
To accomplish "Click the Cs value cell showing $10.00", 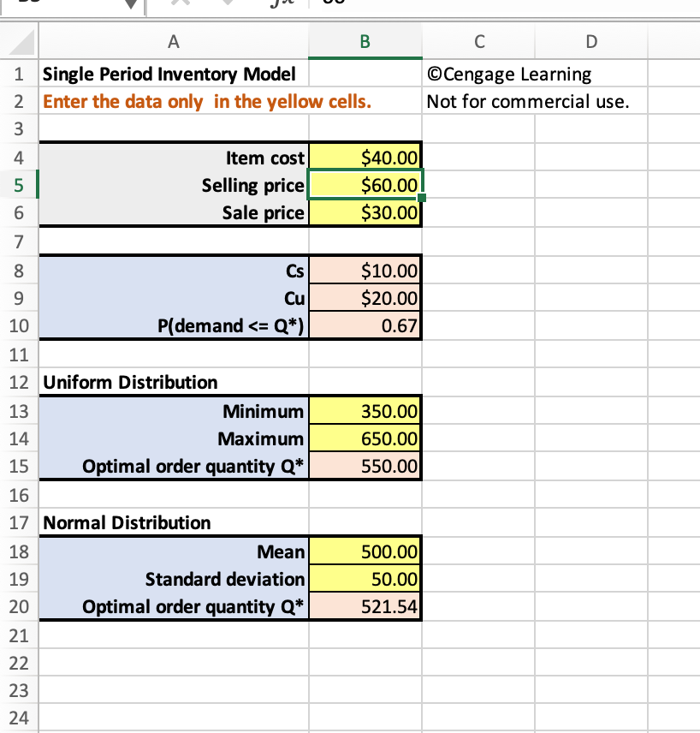I will [365, 271].
